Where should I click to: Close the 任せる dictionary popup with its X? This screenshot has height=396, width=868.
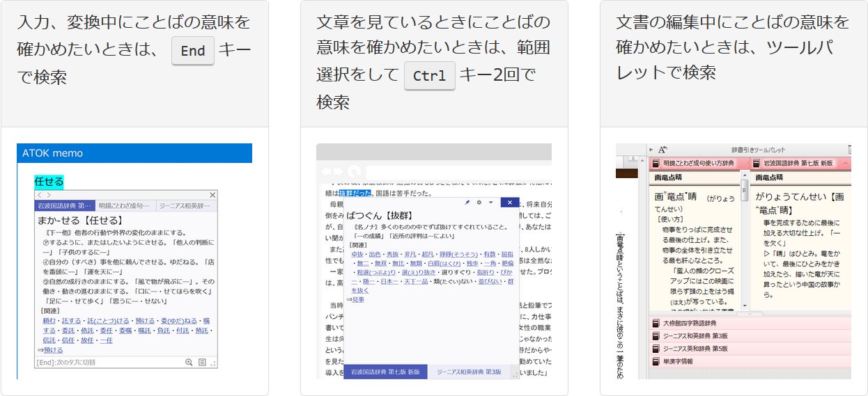pos(213,196)
